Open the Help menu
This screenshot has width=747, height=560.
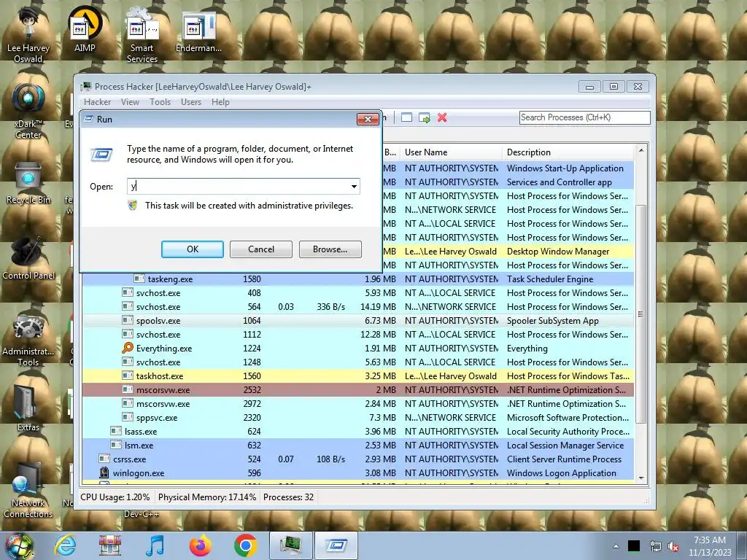click(x=220, y=102)
